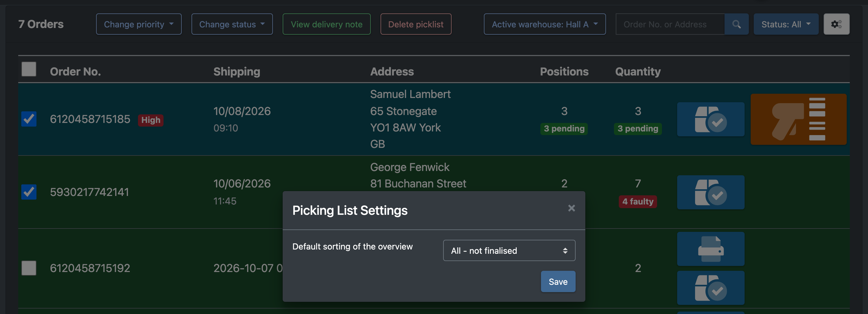Click 'Default sorting of the overview' label
The height and width of the screenshot is (314, 868).
(352, 246)
